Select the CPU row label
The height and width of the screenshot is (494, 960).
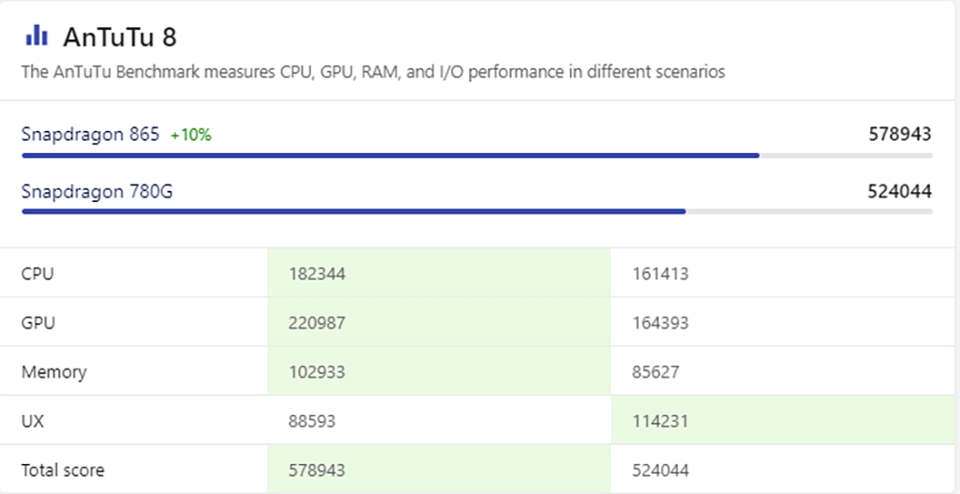tap(37, 274)
